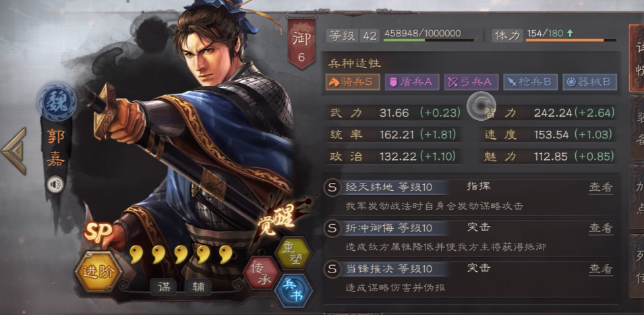View details of 当锋摧决 via 查看

click(601, 269)
